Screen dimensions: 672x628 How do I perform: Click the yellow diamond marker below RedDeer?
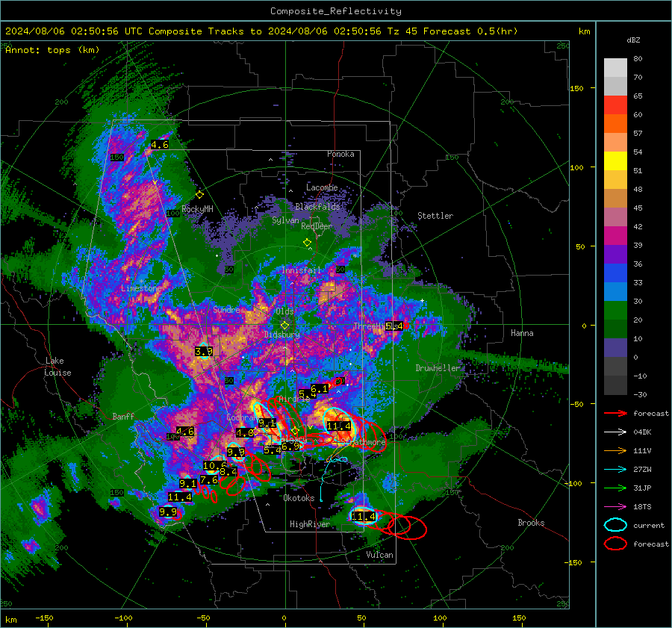(308, 243)
